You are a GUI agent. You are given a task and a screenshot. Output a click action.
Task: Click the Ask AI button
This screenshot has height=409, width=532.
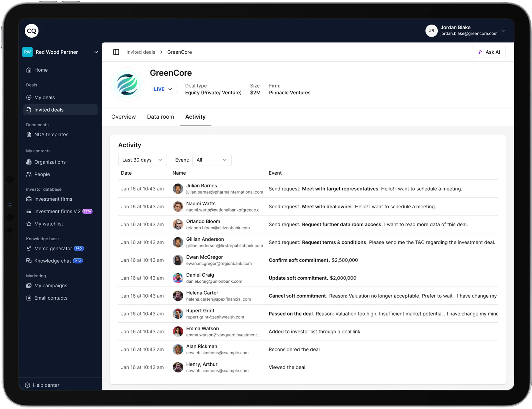(489, 52)
